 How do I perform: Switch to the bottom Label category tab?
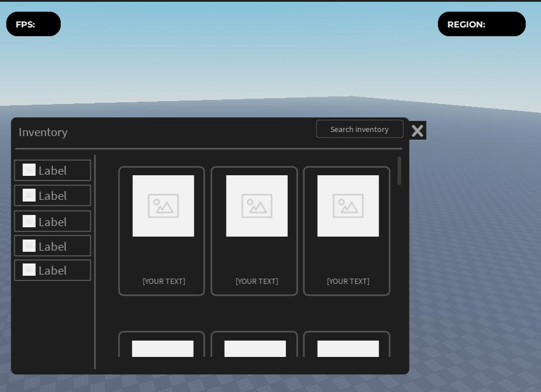(x=52, y=270)
